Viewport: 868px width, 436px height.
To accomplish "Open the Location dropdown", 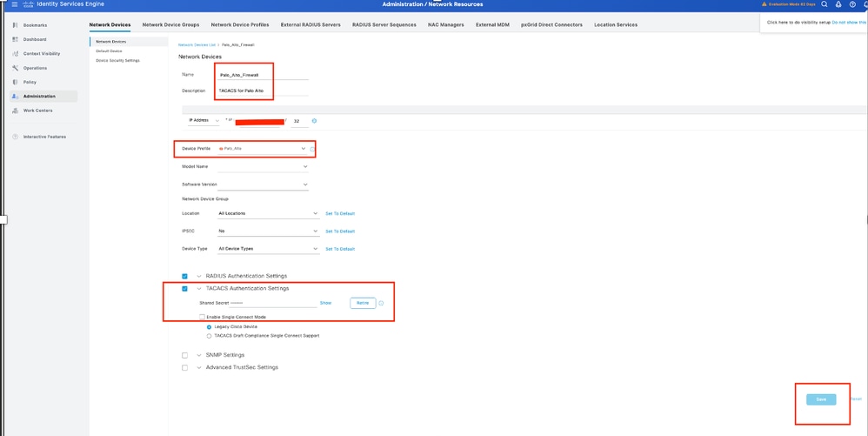I will click(x=269, y=213).
